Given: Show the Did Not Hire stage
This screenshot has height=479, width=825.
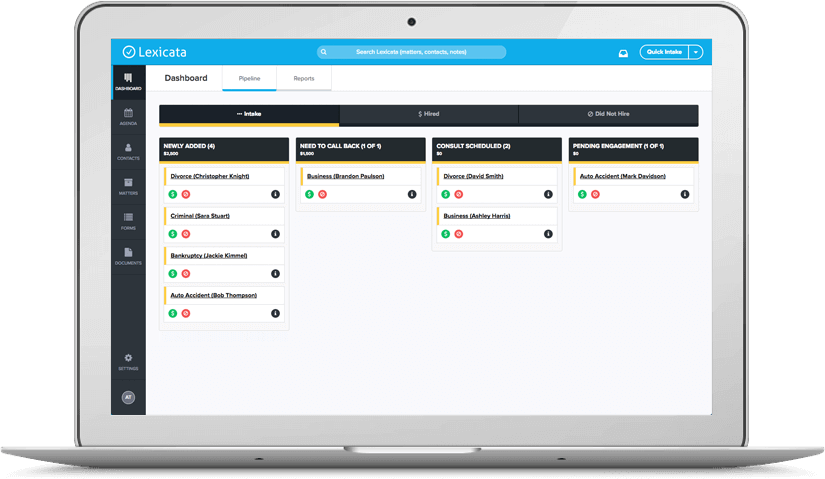Looking at the screenshot, I should coord(607,114).
